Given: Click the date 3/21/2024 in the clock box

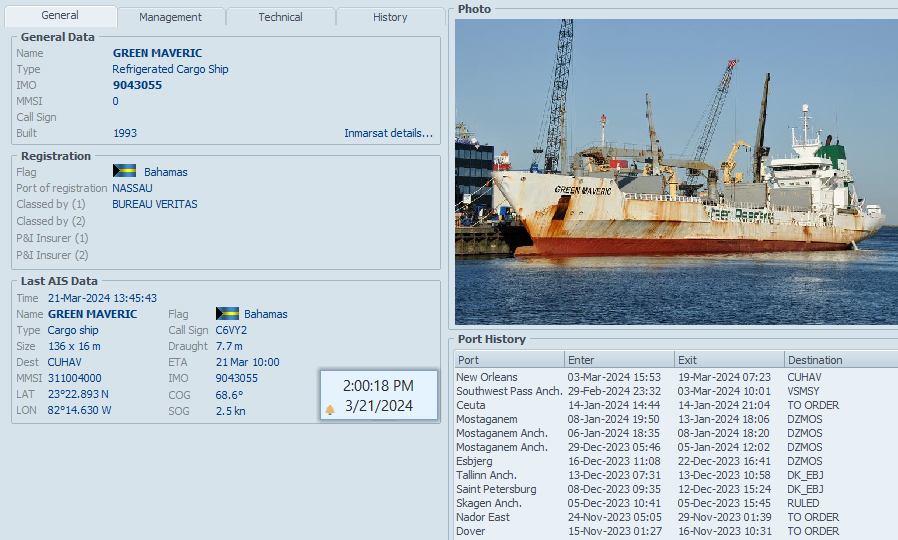Looking at the screenshot, I should click(x=379, y=405).
